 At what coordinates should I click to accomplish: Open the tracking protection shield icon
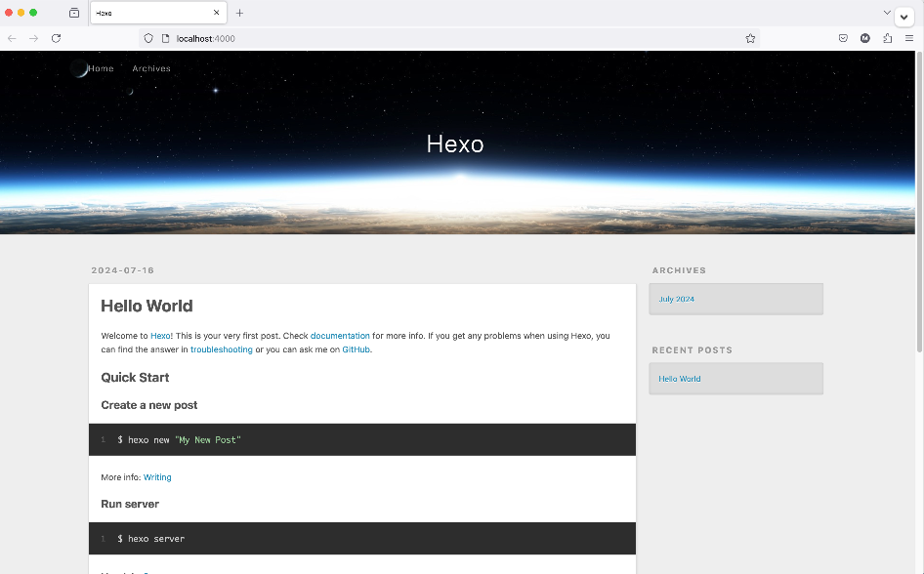[x=148, y=38]
